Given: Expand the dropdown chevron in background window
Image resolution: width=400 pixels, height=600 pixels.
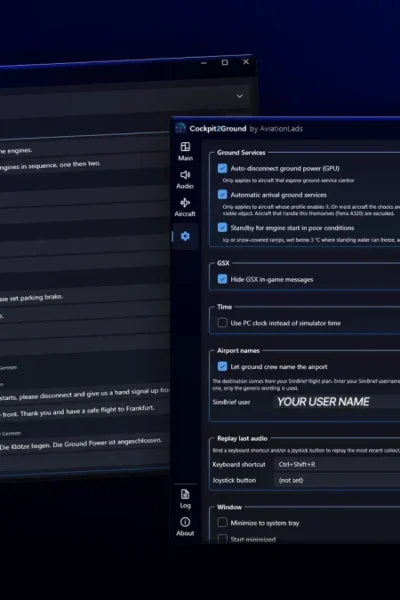Looking at the screenshot, I should pyautogui.click(x=240, y=96).
